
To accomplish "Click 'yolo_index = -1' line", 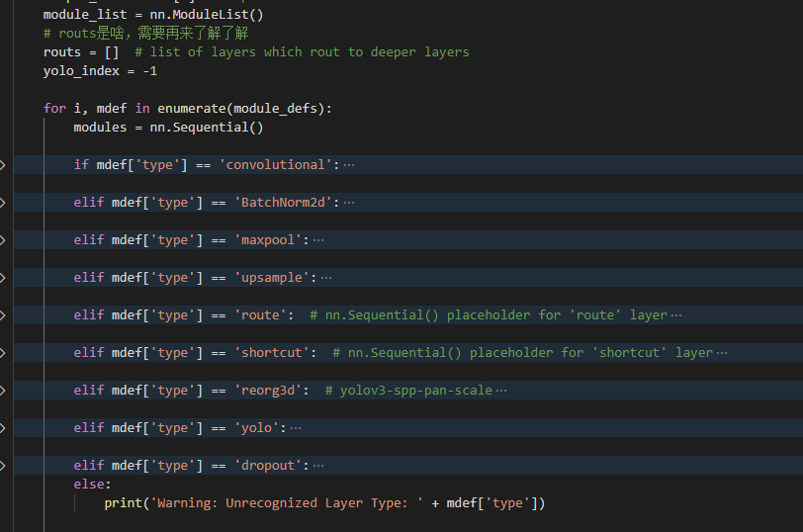I will [x=101, y=71].
